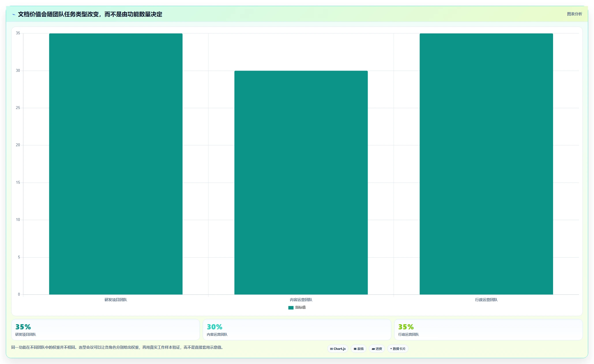
Task: Click the 内容运营团队 bar in chart
Action: pyautogui.click(x=301, y=183)
